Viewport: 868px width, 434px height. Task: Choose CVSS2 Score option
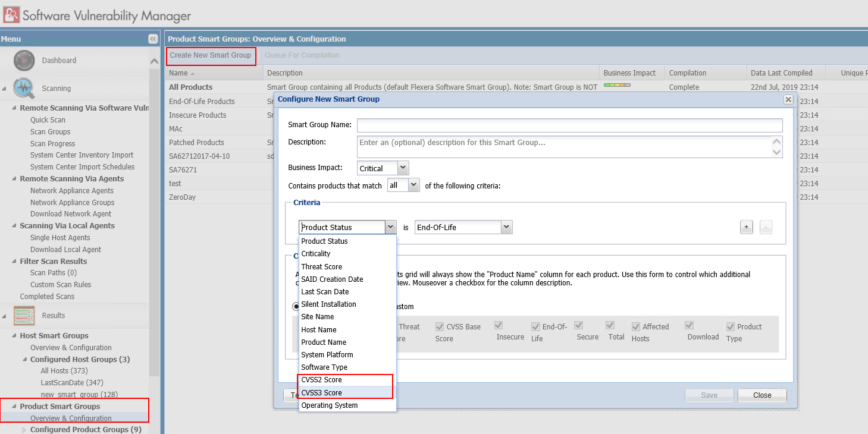click(x=347, y=380)
